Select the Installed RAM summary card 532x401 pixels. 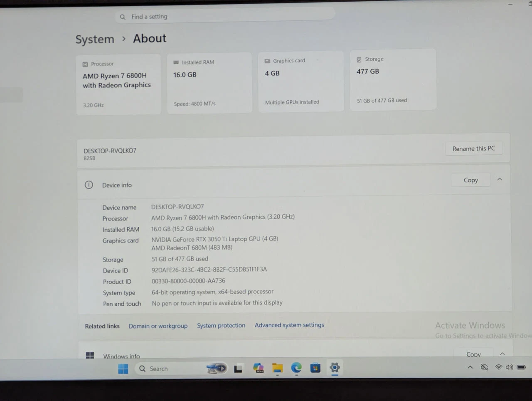click(x=209, y=83)
